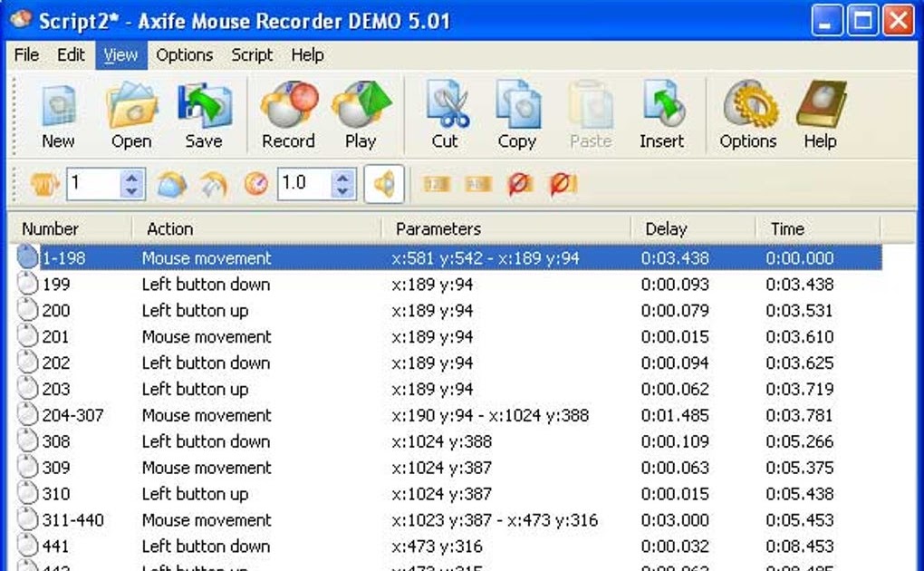Select row 310 Left button up
The width and height of the screenshot is (924, 571).
point(448,493)
